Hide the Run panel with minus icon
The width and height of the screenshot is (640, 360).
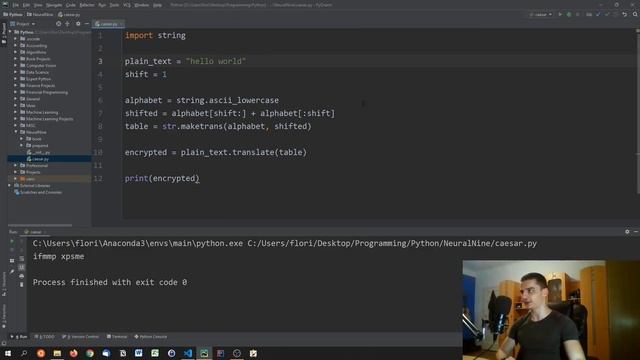636,231
